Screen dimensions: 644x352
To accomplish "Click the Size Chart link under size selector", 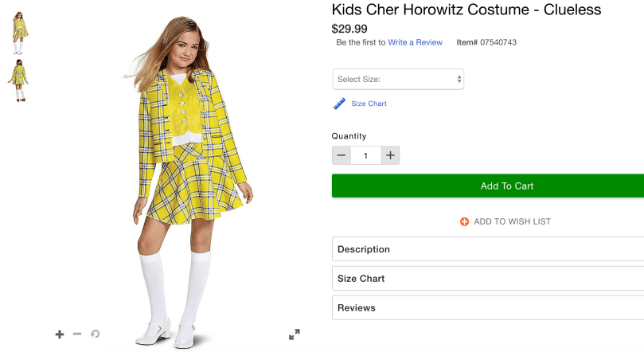I will 369,104.
